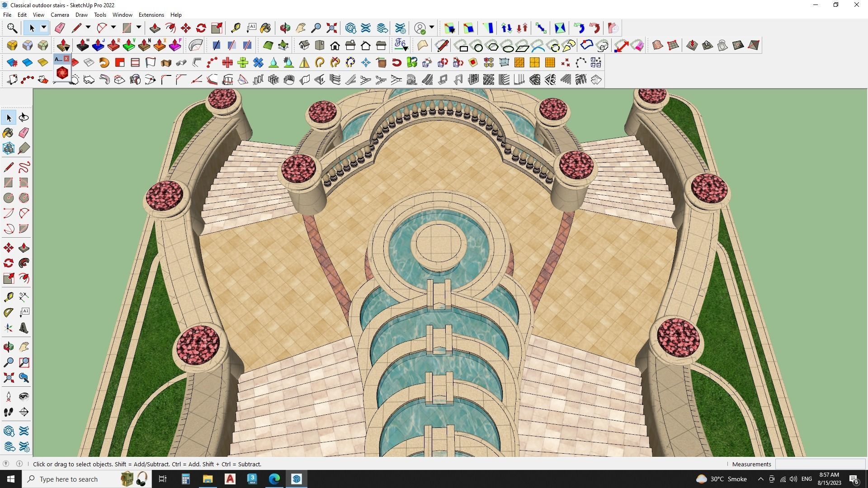Close the small floating A... toolbar
Viewport: 868px width, 488px height.
[66, 59]
